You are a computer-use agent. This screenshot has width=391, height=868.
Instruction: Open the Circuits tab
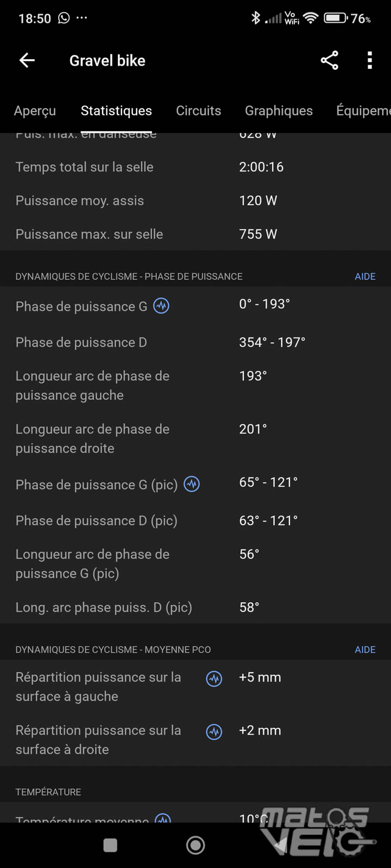198,111
